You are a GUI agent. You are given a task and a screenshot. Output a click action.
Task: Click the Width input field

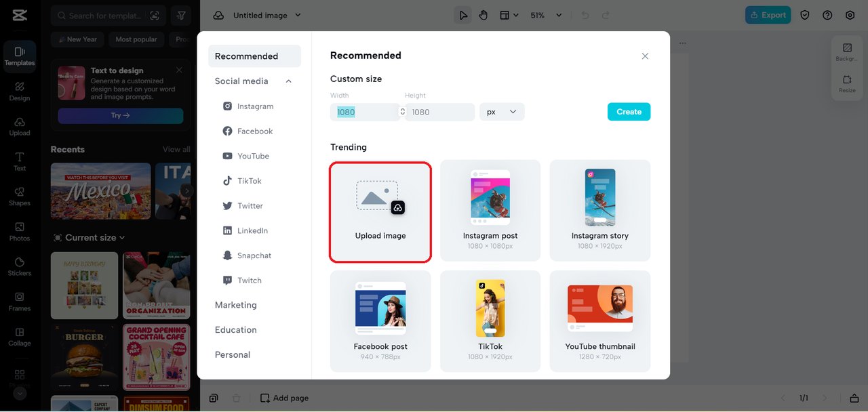pyautogui.click(x=364, y=112)
